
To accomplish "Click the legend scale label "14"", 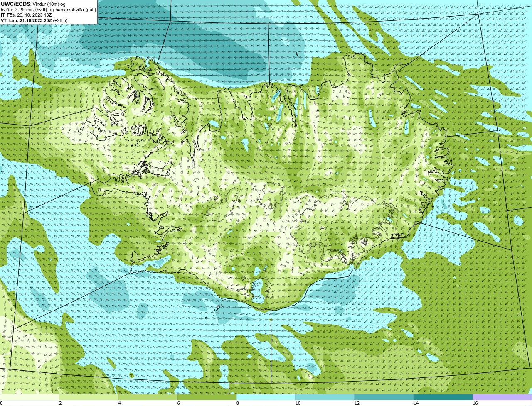I will pos(416,403).
